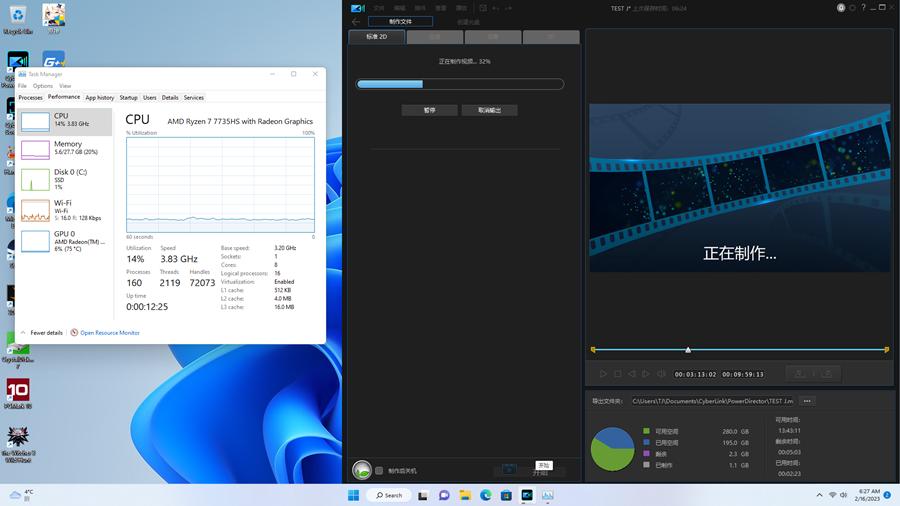The width and height of the screenshot is (900, 506).
Task: Enable the shutdown-after-production checkbox
Action: (x=379, y=470)
